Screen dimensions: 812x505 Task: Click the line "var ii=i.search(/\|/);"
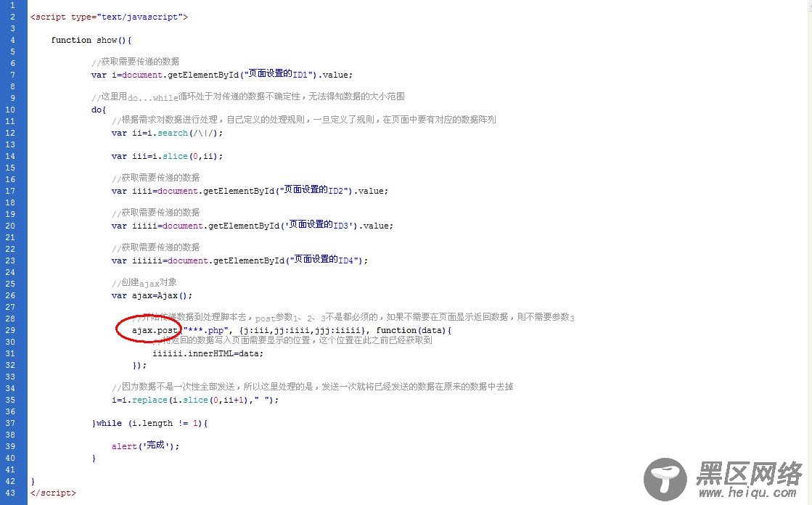[167, 133]
